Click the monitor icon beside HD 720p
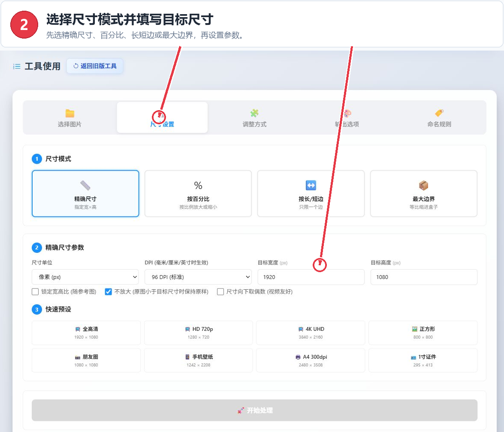Image resolution: width=504 pixels, height=432 pixels. click(x=187, y=329)
